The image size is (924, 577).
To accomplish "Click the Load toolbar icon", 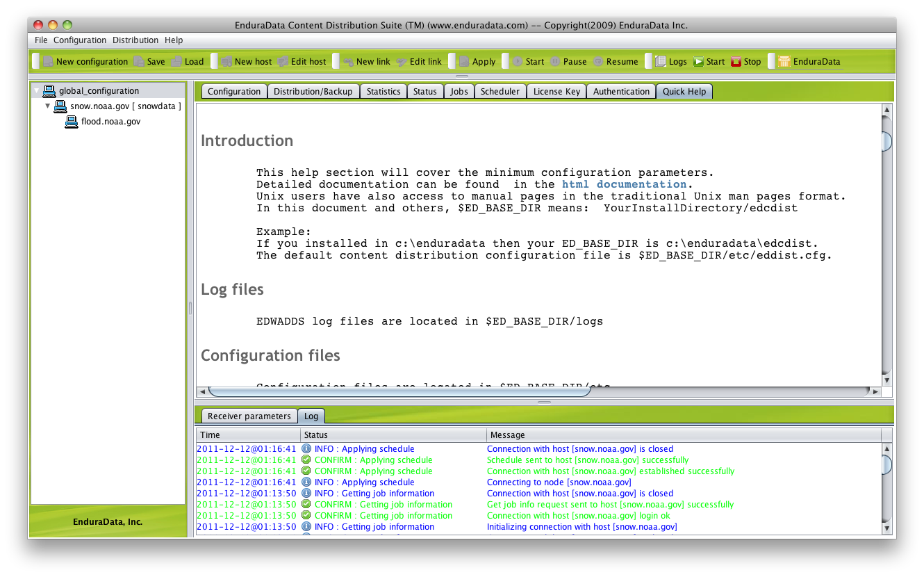I will coord(176,61).
